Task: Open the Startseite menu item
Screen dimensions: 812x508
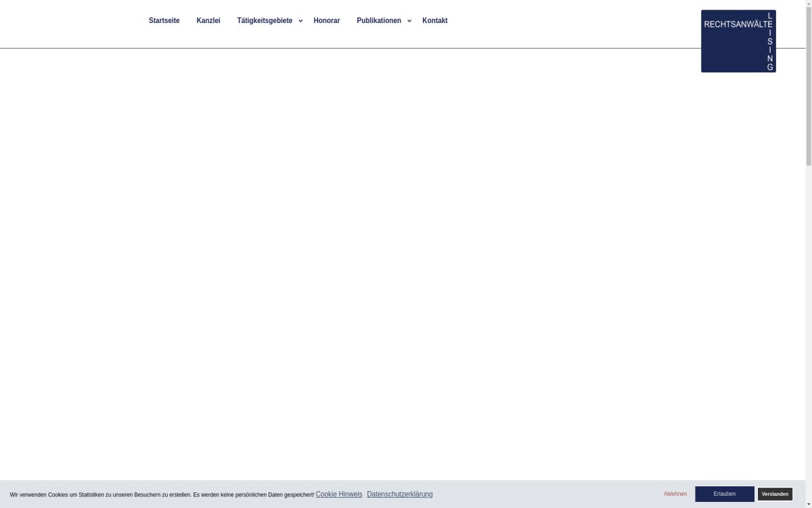Action: [164, 20]
